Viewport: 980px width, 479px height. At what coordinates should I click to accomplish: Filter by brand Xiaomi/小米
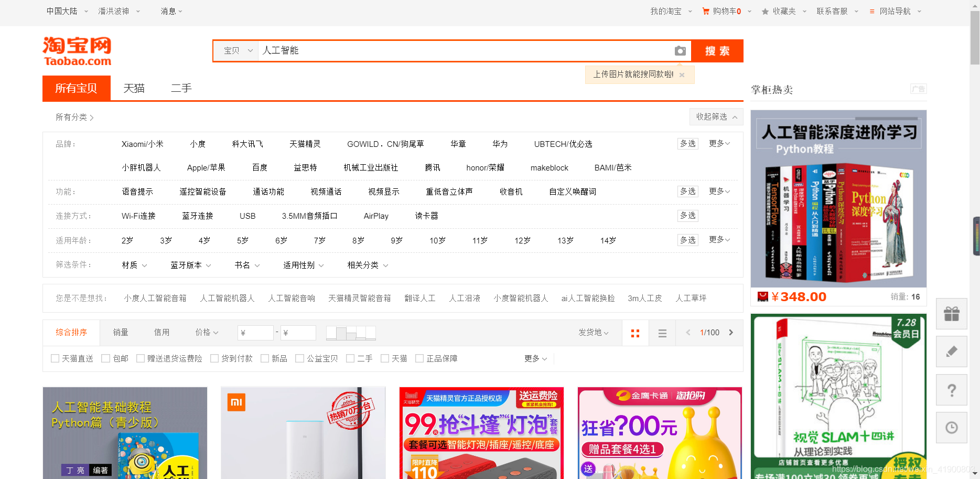pyautogui.click(x=142, y=144)
